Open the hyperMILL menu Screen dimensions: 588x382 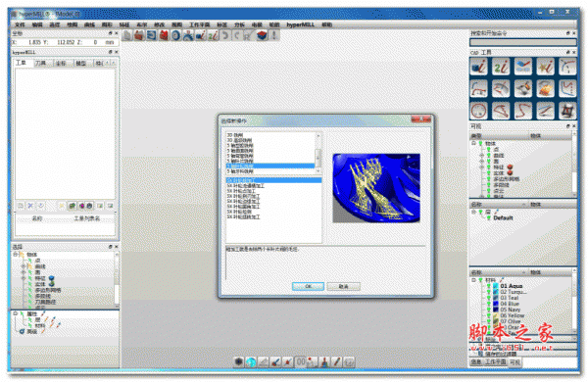pos(301,24)
